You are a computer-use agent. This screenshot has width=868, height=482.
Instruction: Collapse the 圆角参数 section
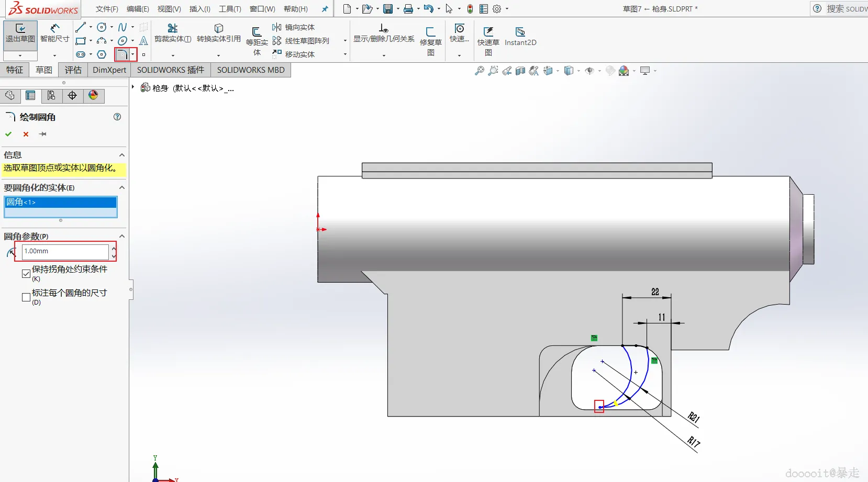(x=122, y=236)
